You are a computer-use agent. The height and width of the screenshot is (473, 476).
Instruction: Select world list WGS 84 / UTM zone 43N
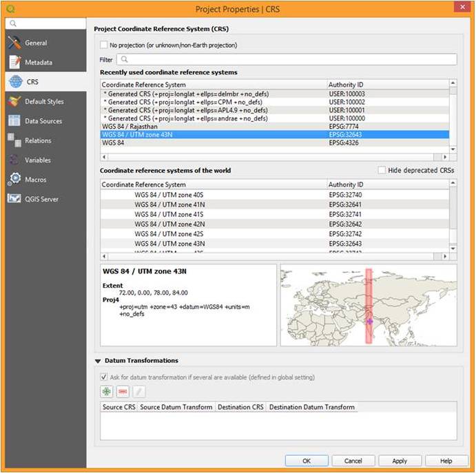274,243
